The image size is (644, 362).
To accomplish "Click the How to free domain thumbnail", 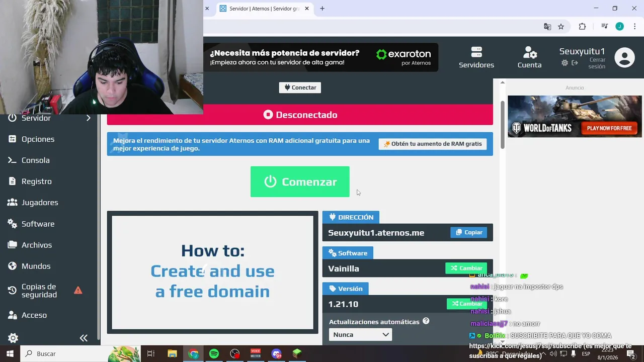I will tap(212, 272).
